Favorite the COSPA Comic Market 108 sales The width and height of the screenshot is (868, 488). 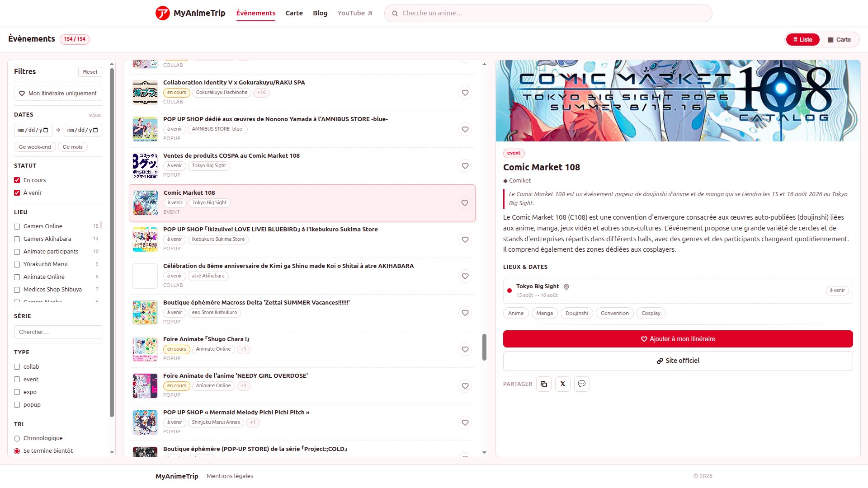(x=465, y=166)
